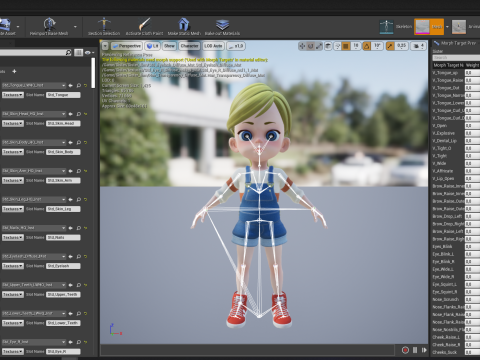
Task: Browse to Std_Nails material asset magnifier
Action: coord(79,228)
